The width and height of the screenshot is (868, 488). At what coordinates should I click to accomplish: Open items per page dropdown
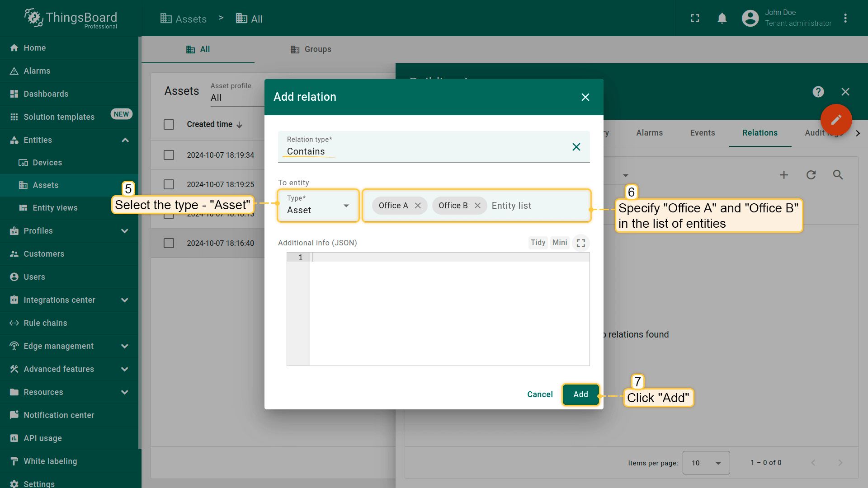706,463
